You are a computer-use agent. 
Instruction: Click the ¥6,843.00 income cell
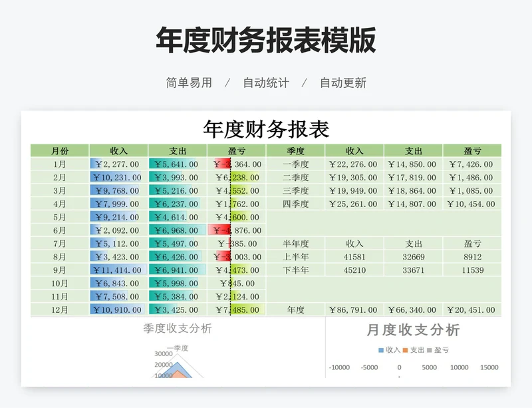118,284
